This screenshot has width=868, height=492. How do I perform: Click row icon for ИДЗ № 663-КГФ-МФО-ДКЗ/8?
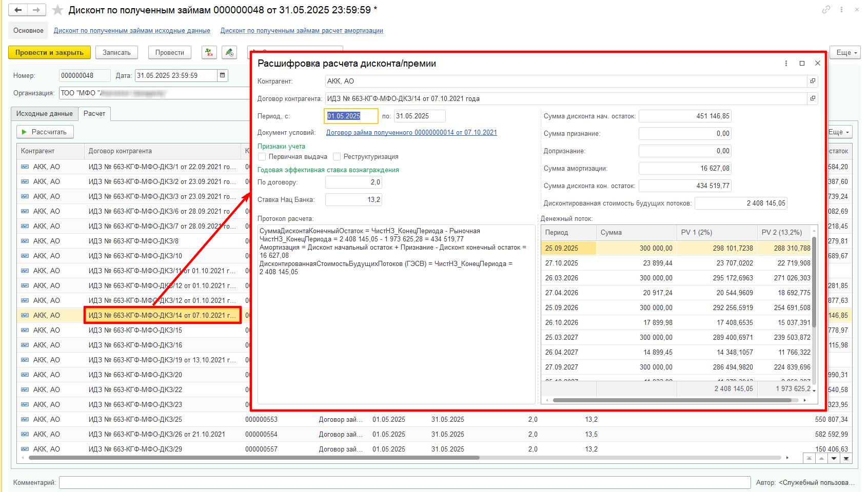pos(25,241)
